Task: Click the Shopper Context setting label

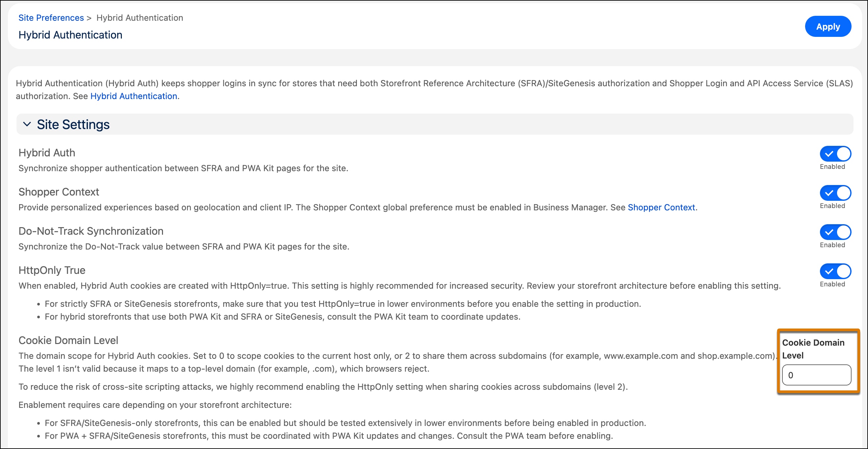Action: [x=59, y=192]
